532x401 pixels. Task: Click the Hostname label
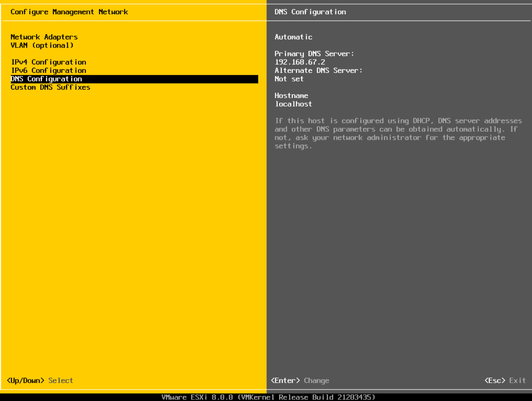pos(291,96)
